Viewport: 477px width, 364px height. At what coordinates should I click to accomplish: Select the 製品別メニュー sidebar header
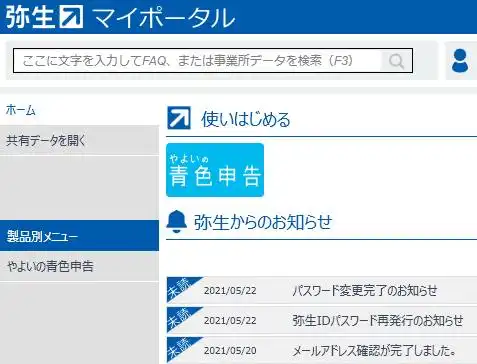pyautogui.click(x=79, y=236)
